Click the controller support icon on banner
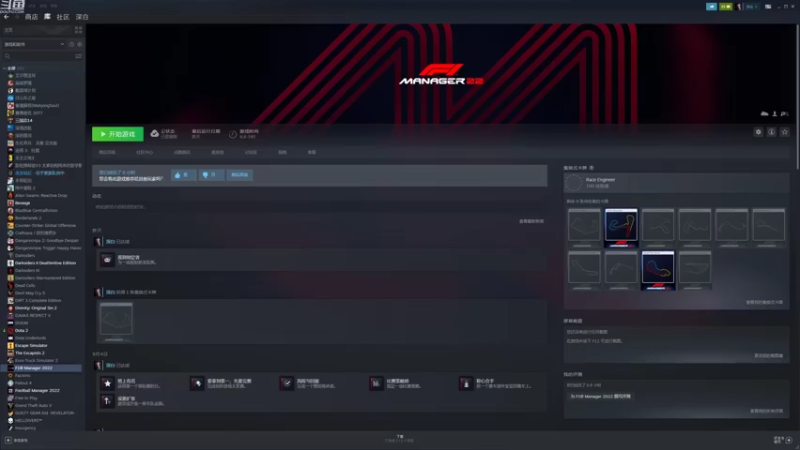800x450 pixels. (785, 114)
